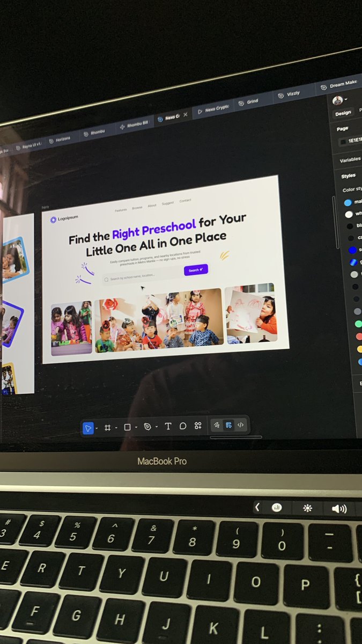The image size is (362, 644).
Task: Select the photo of girls playing blocks
Action: click(71, 328)
